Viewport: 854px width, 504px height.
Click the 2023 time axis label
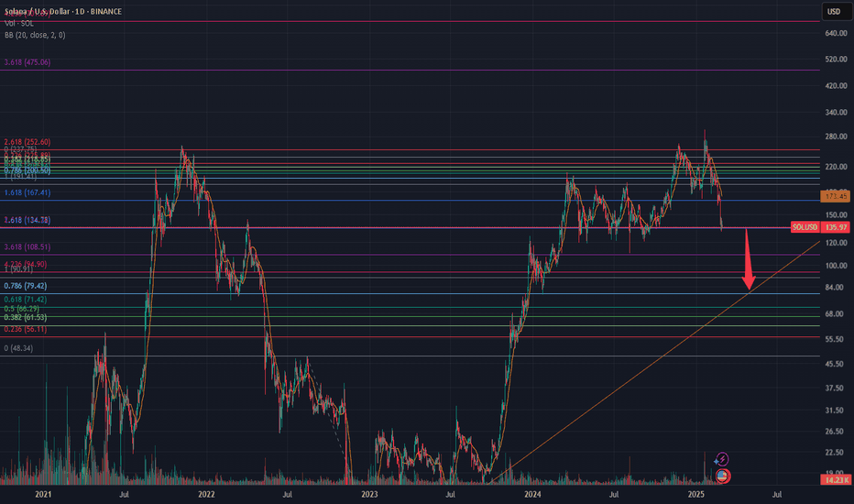click(x=369, y=494)
